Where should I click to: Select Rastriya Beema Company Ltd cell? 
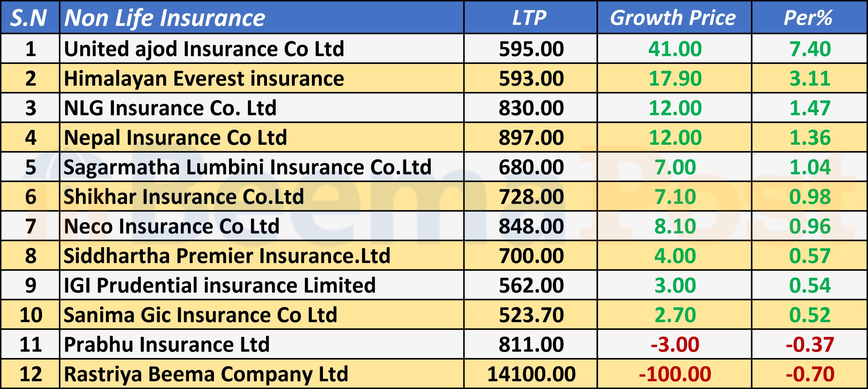[206, 374]
